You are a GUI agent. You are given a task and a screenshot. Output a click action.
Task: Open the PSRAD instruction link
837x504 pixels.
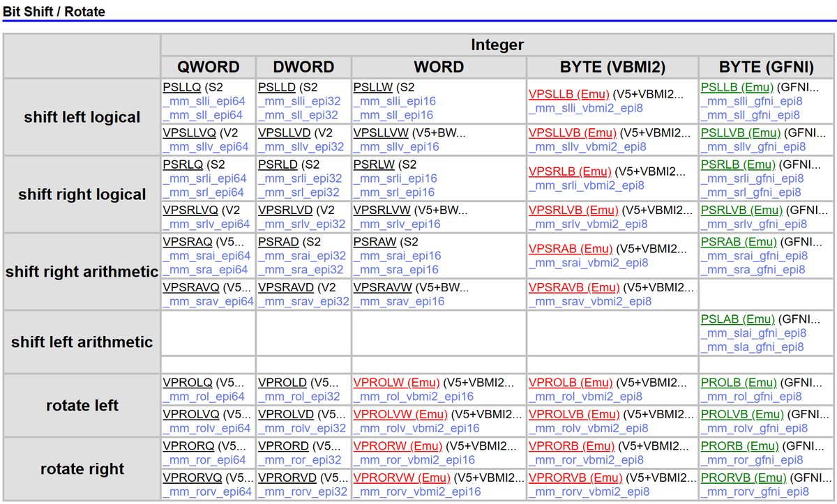pyautogui.click(x=278, y=243)
